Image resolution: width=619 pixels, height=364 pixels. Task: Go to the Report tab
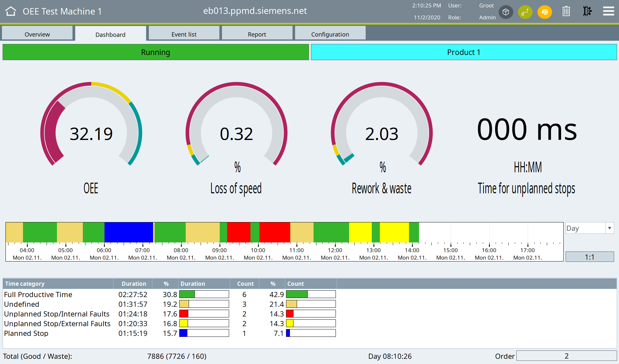pos(257,34)
